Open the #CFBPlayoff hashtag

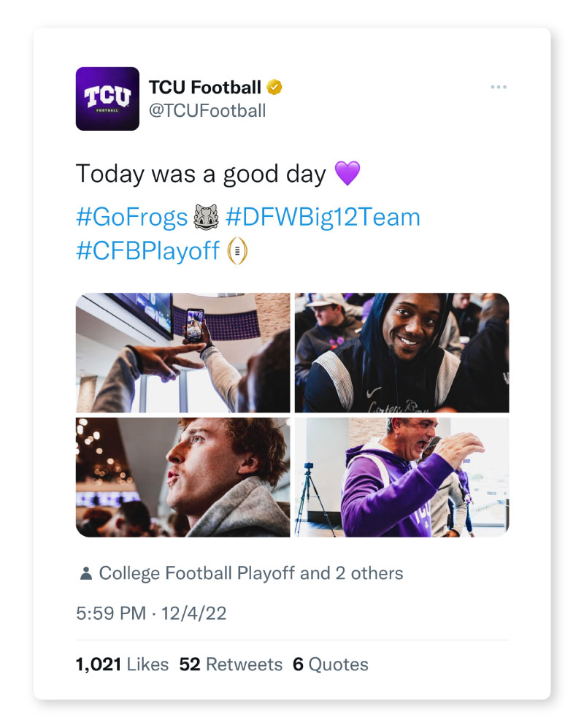click(x=147, y=250)
